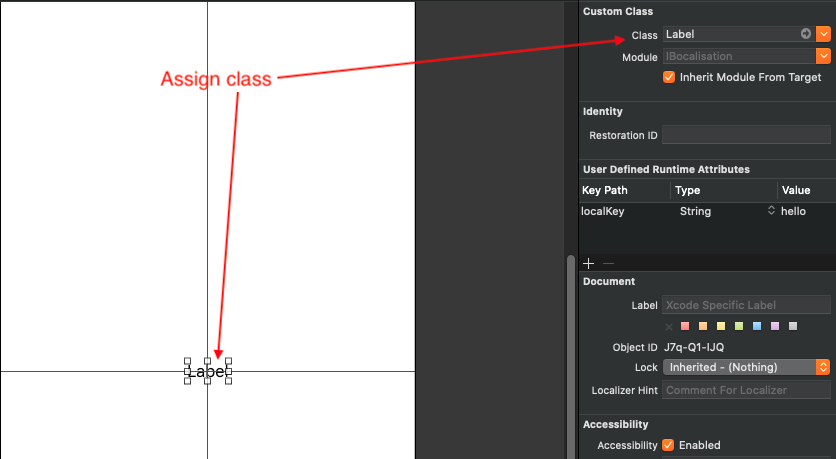Pick the blue label color swatch
The image size is (836, 459).
[x=757, y=326]
